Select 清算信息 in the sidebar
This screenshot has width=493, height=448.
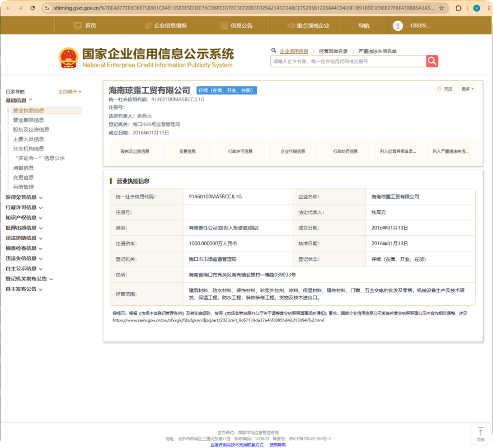[x=24, y=168]
